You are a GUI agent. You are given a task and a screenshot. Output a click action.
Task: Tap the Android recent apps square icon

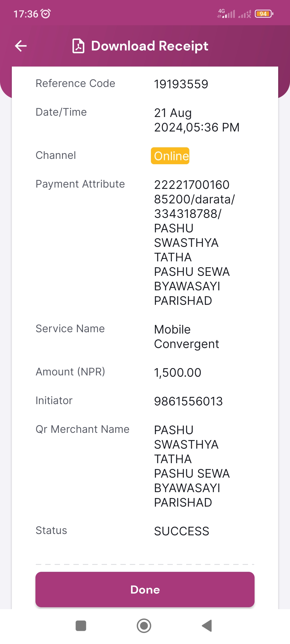point(81,626)
